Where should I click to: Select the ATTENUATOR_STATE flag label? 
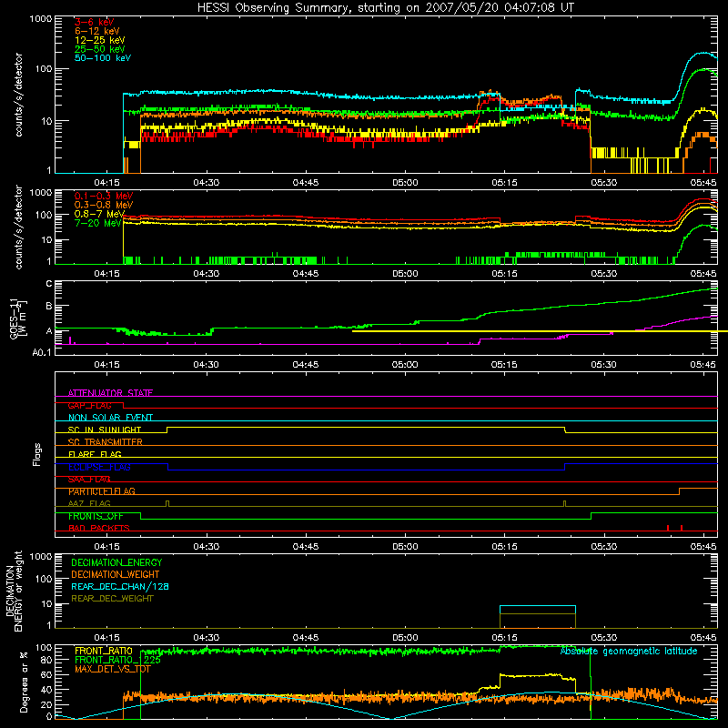110,393
